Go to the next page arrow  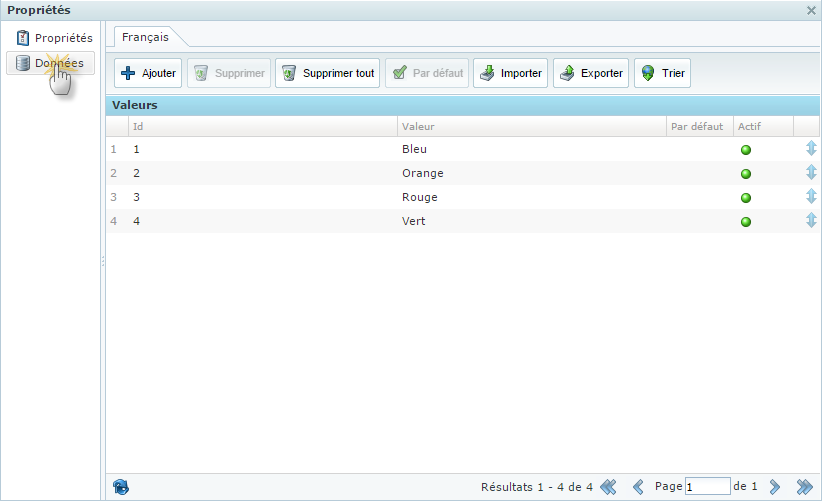click(774, 487)
